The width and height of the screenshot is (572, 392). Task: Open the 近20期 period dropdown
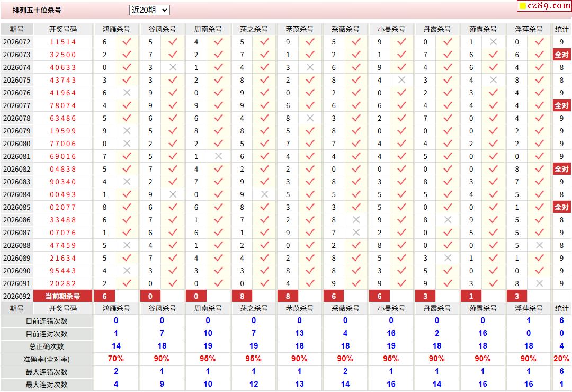[x=149, y=10]
